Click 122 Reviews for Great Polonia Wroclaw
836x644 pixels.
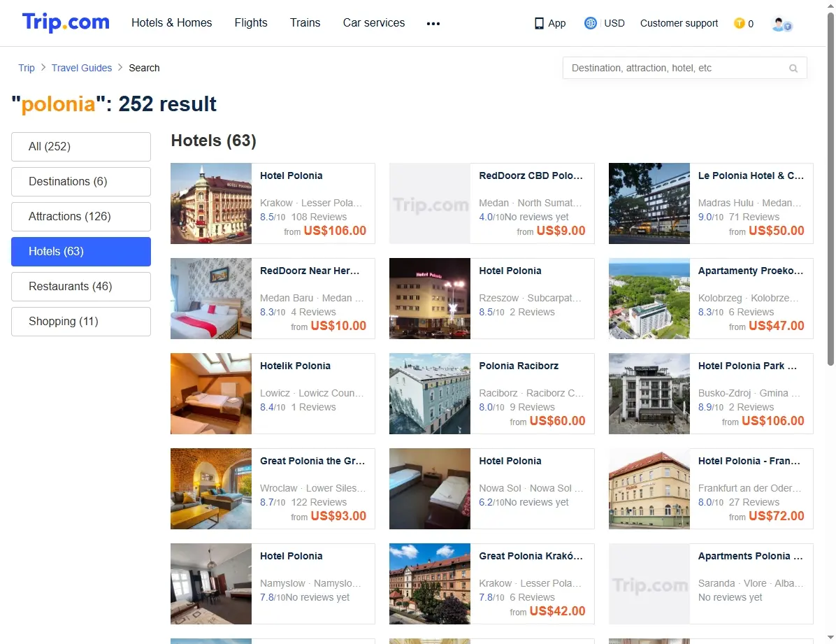(319, 503)
